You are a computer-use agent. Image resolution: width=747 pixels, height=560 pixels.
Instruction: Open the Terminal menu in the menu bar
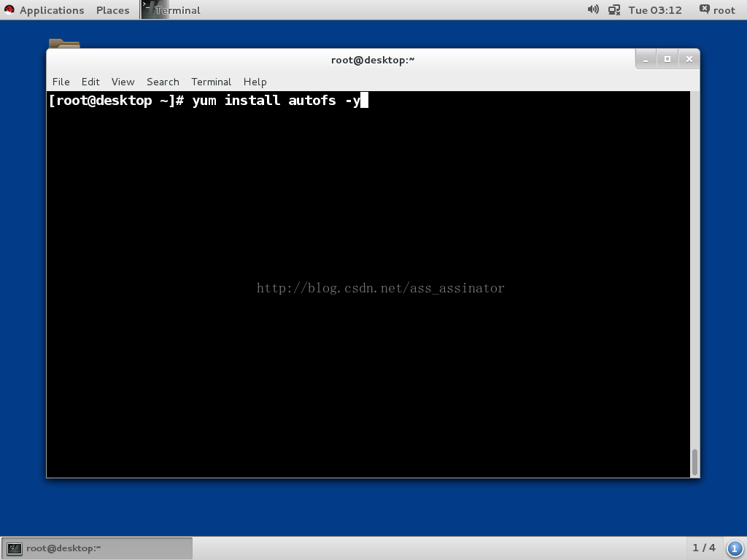211,82
